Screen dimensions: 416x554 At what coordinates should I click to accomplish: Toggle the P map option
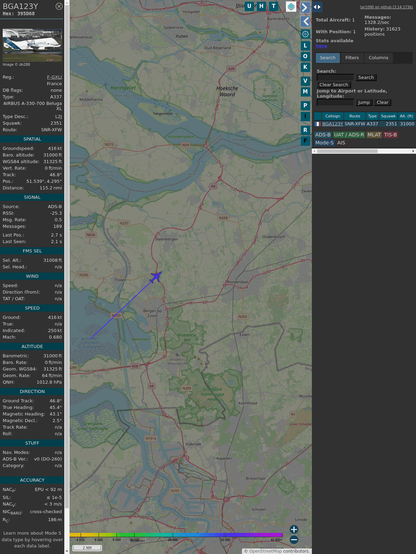pos(305,105)
